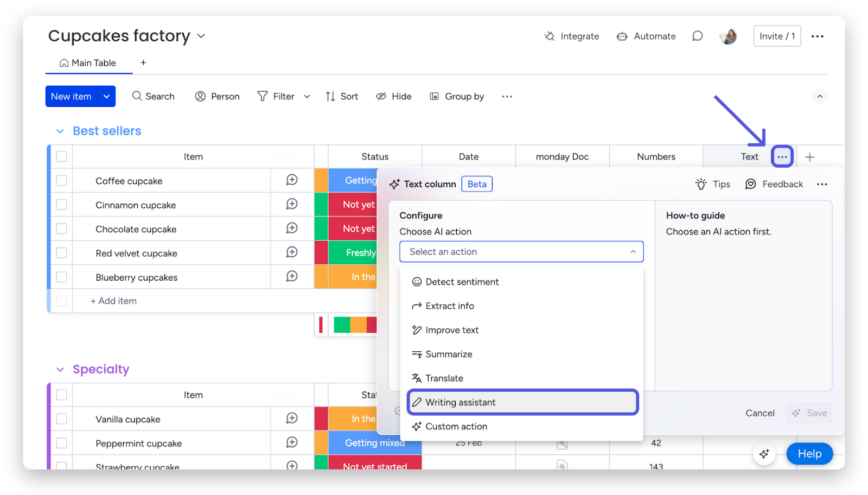Open the AI sparkle assistant button
This screenshot has height=495, width=868.
pos(764,454)
